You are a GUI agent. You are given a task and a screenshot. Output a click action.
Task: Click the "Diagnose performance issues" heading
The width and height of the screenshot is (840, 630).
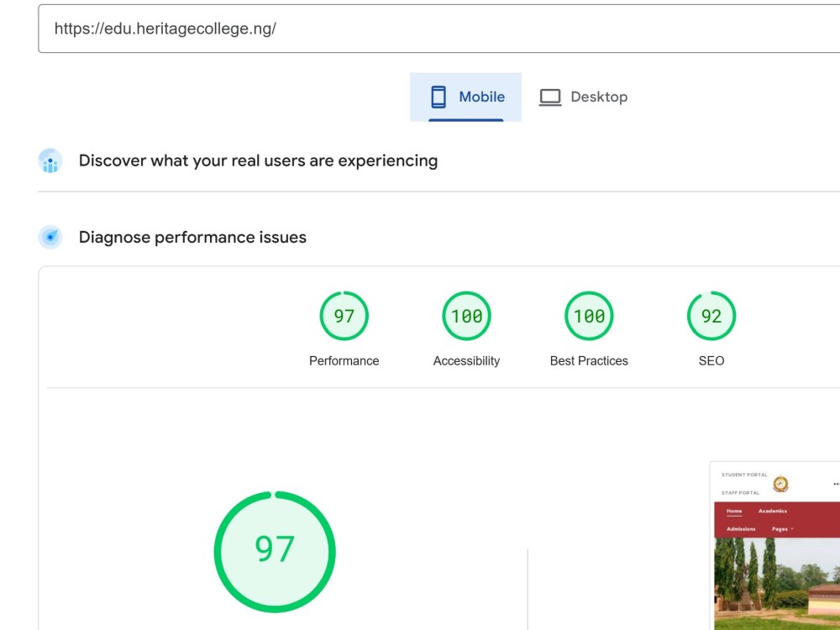(x=192, y=238)
